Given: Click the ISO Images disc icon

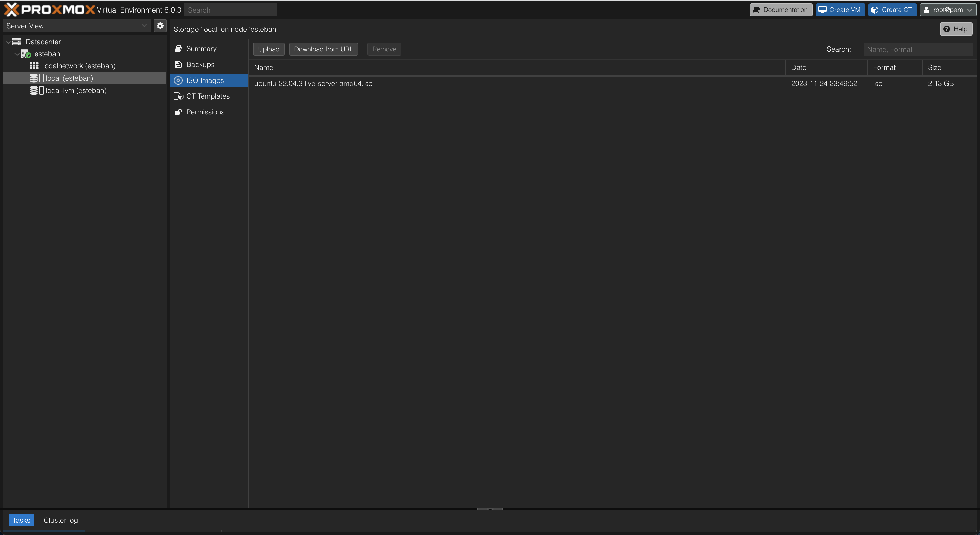Looking at the screenshot, I should point(178,80).
